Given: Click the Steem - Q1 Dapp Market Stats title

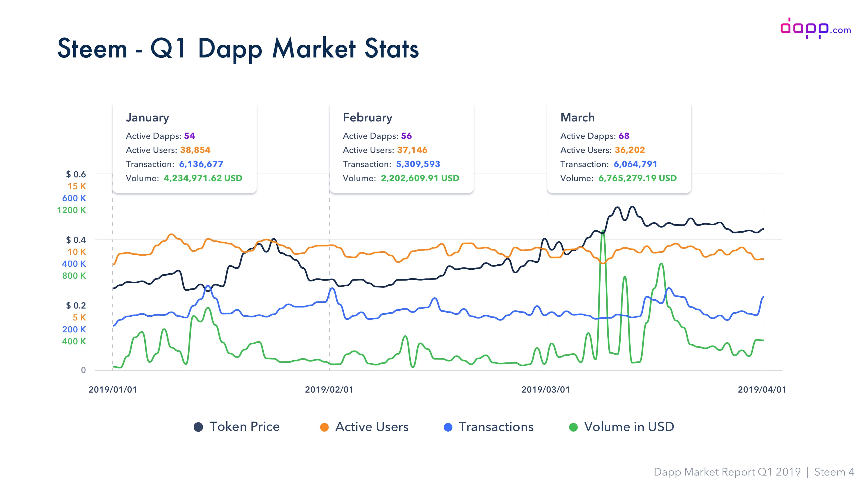Looking at the screenshot, I should pos(238,49).
